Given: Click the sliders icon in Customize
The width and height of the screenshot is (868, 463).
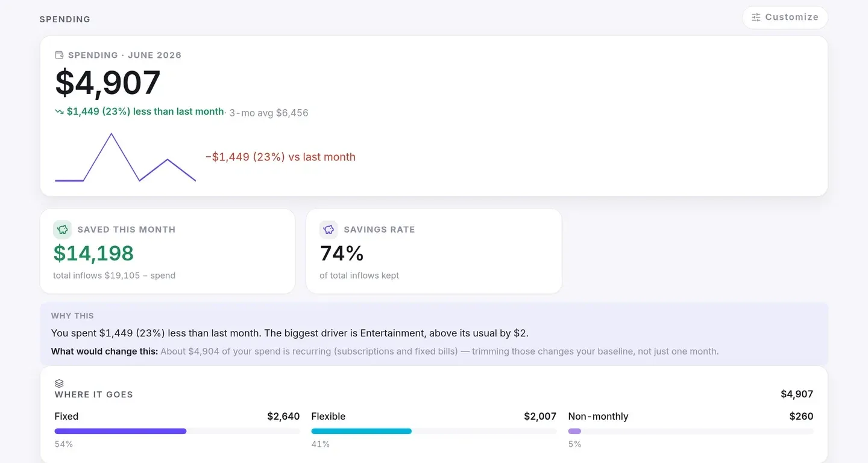Looking at the screenshot, I should (756, 17).
